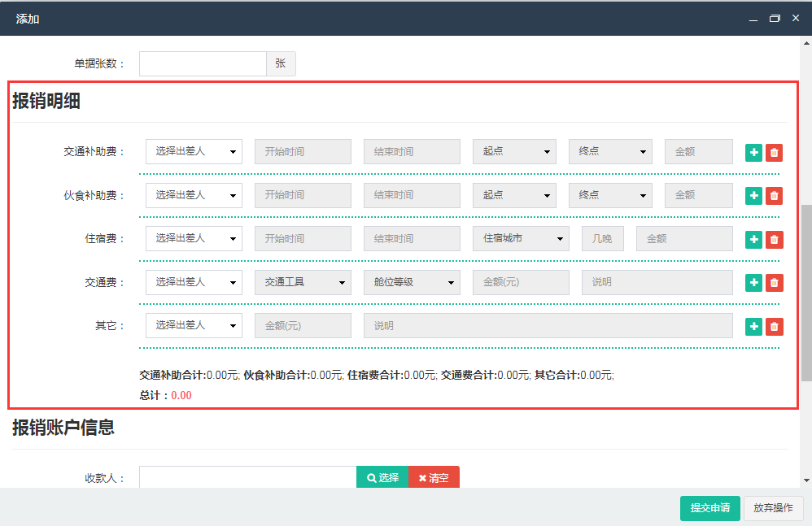Image resolution: width=812 pixels, height=526 pixels.
Task: Click the 总计 value 0.00
Action: coord(181,395)
